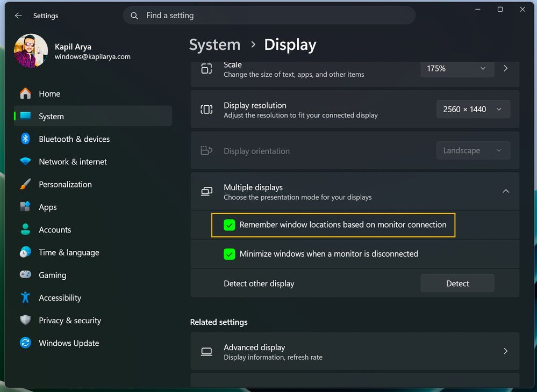Screen dimensions: 537x392
Task: Click the Network & internet wifi icon
Action: [25, 162]
